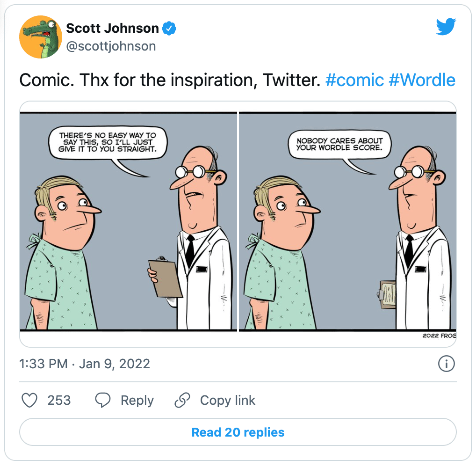Screen dimensions: 476x467
Task: Click the Reply text label
Action: 137,400
